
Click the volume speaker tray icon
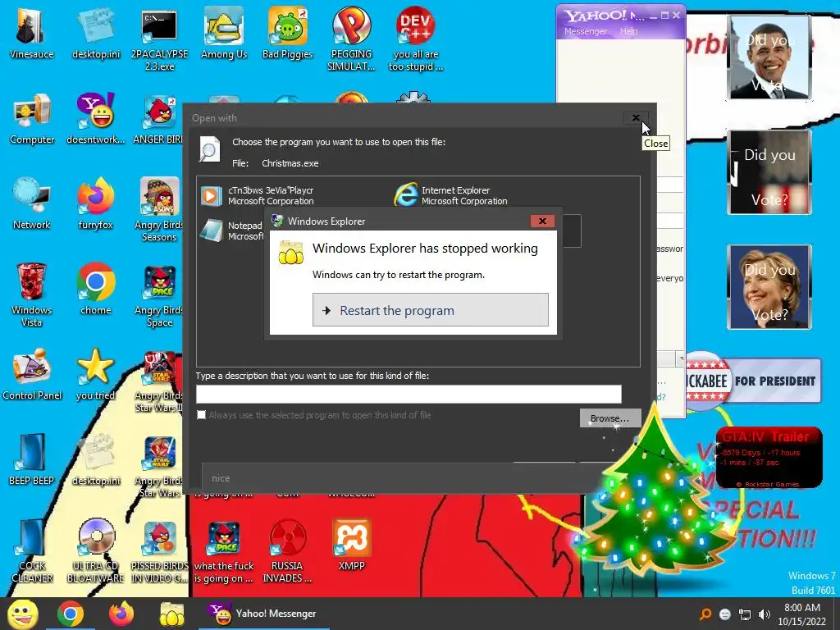click(x=765, y=614)
